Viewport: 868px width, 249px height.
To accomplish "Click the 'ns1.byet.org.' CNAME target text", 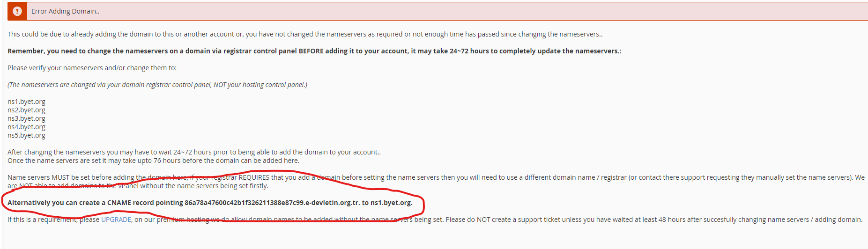I will (x=392, y=203).
